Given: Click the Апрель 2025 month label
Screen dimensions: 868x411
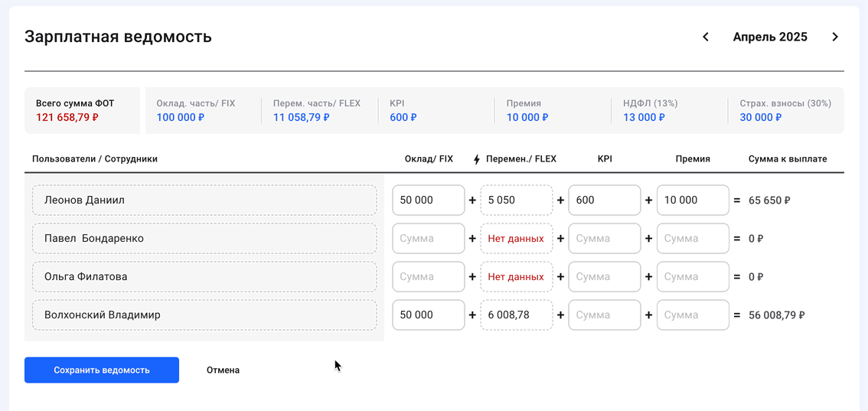Looking at the screenshot, I should pos(770,37).
